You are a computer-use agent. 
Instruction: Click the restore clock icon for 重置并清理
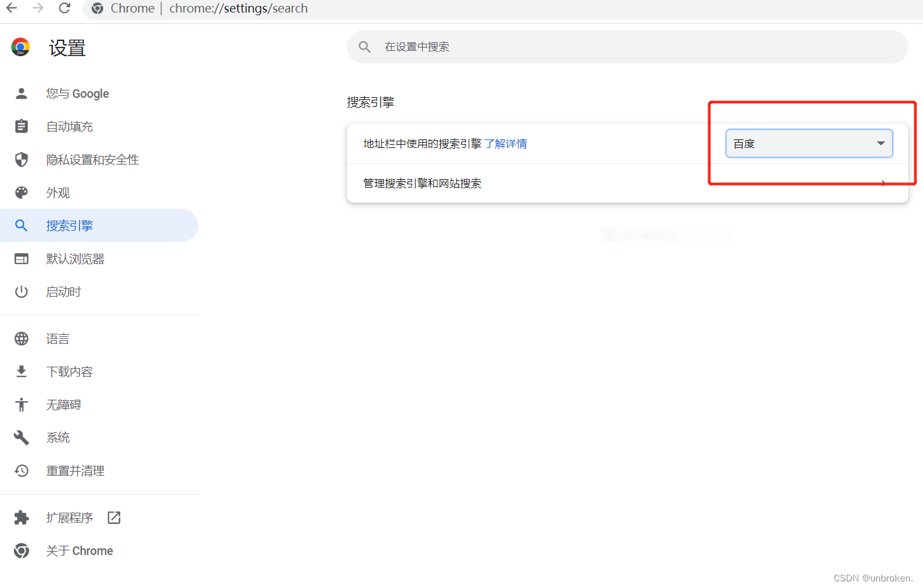(x=21, y=470)
